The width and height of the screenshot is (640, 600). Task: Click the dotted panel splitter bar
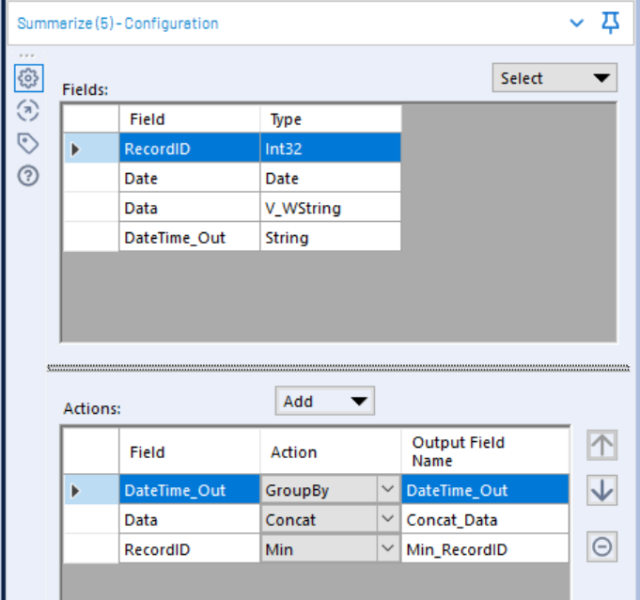pos(338,368)
